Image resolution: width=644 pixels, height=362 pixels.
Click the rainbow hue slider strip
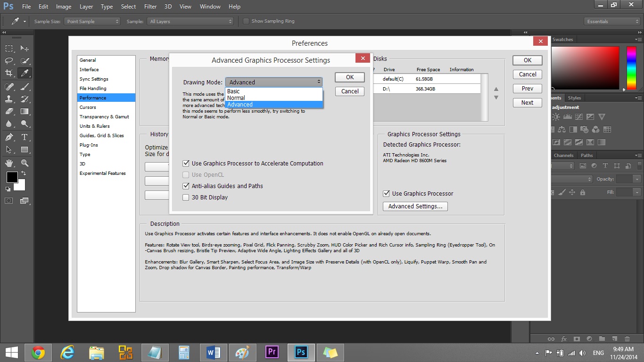631,68
